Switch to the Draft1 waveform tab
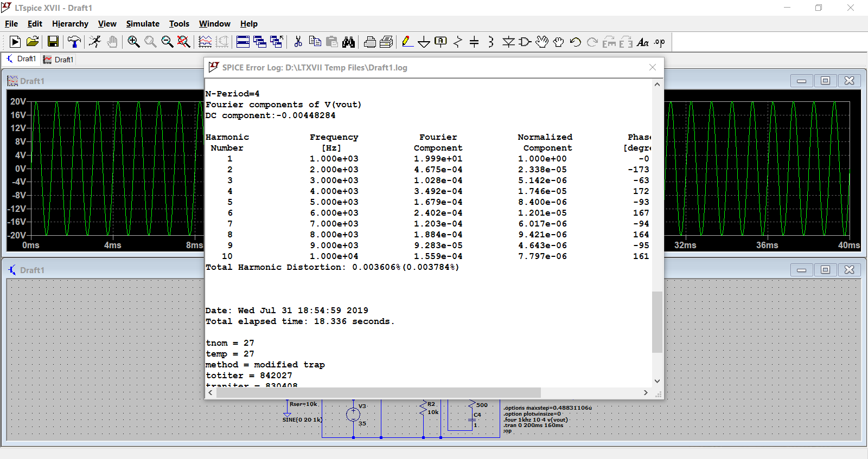The height and width of the screenshot is (459, 868). point(58,60)
